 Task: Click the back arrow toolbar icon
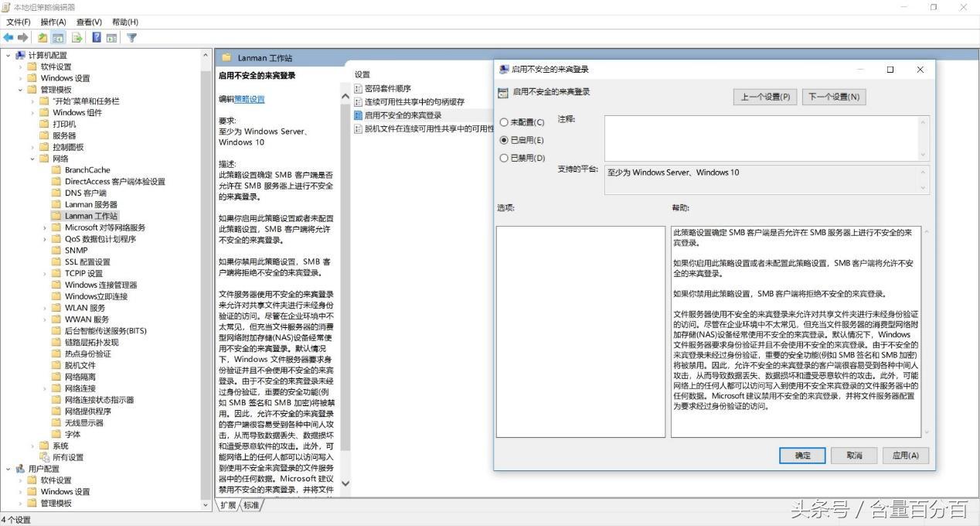pyautogui.click(x=9, y=37)
